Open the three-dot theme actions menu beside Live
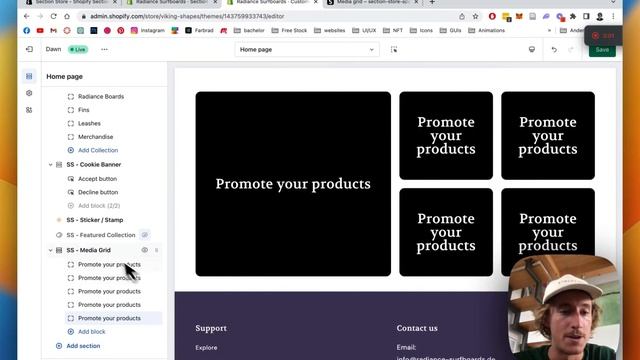The image size is (640, 360). [104, 49]
